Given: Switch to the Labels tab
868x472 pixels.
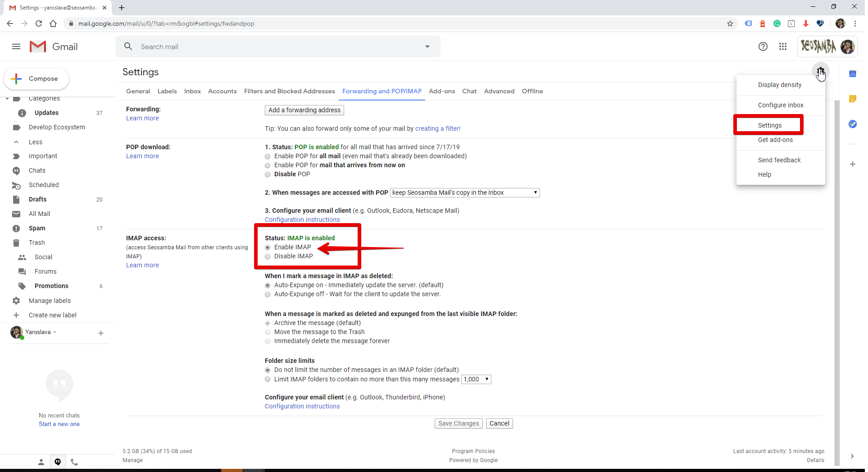Looking at the screenshot, I should [x=167, y=91].
